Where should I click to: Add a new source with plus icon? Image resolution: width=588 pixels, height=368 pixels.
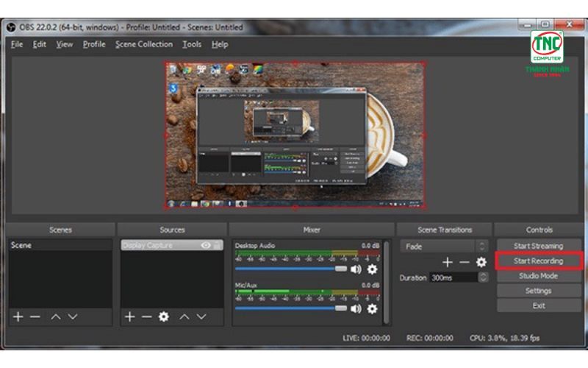(x=130, y=316)
